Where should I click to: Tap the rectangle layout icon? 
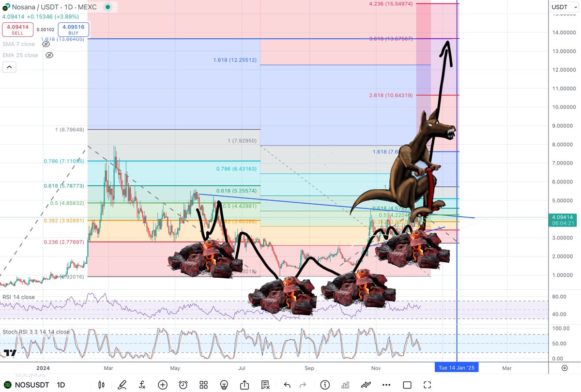click(407, 385)
